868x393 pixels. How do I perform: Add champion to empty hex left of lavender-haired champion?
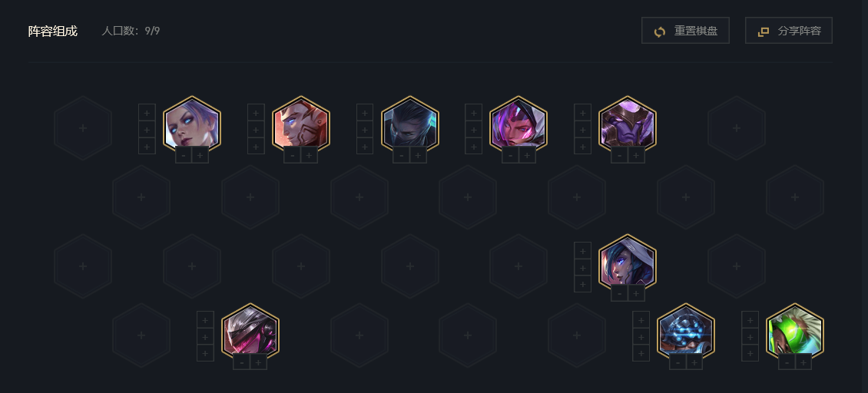coord(83,128)
